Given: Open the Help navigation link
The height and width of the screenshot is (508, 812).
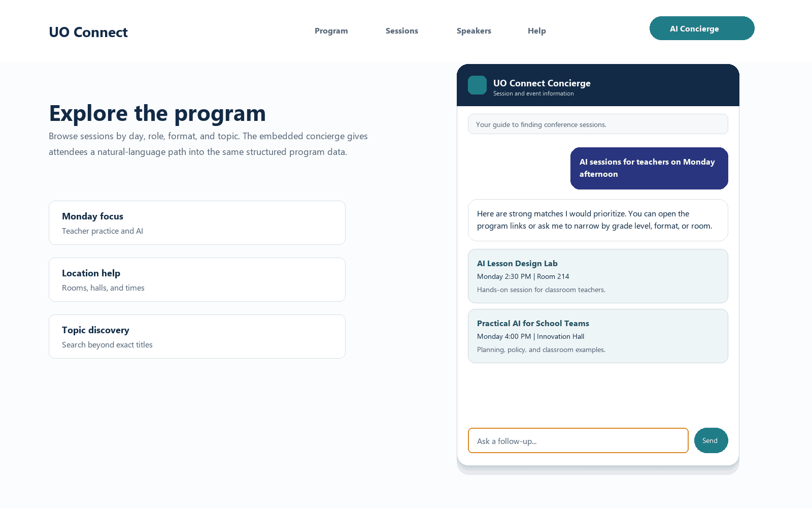Looking at the screenshot, I should [537, 30].
